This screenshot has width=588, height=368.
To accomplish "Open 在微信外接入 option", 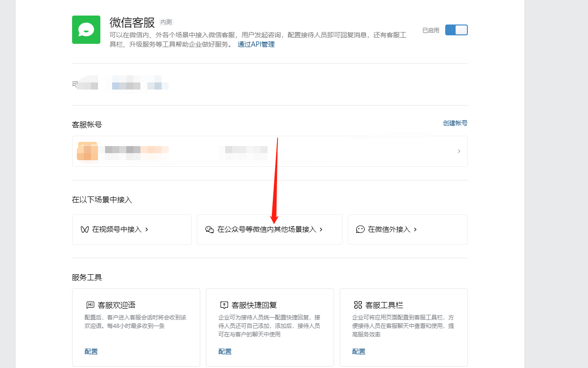I will [408, 229].
